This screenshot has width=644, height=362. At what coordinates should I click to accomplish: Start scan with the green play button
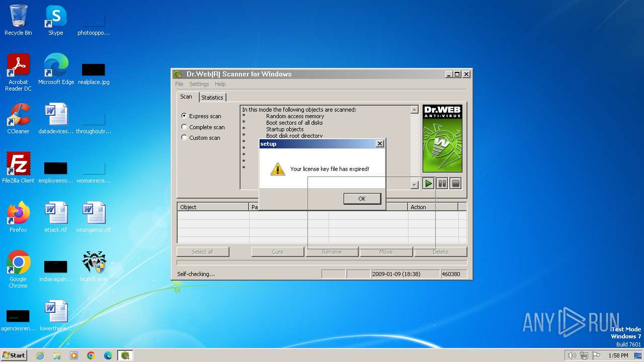pyautogui.click(x=428, y=184)
